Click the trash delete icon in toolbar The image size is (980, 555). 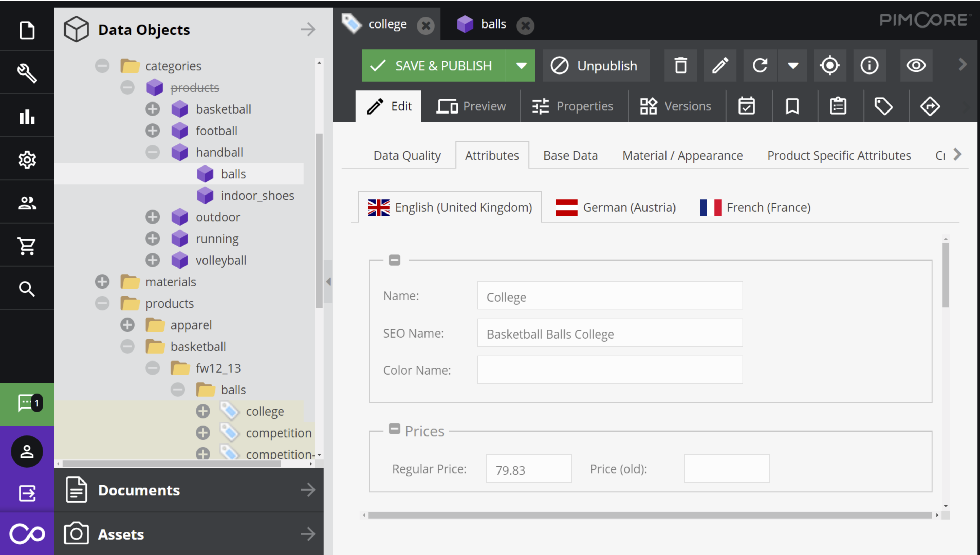point(680,66)
